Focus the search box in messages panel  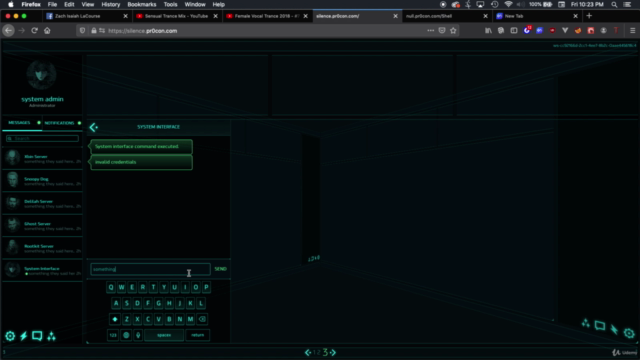pyautogui.click(x=42, y=139)
